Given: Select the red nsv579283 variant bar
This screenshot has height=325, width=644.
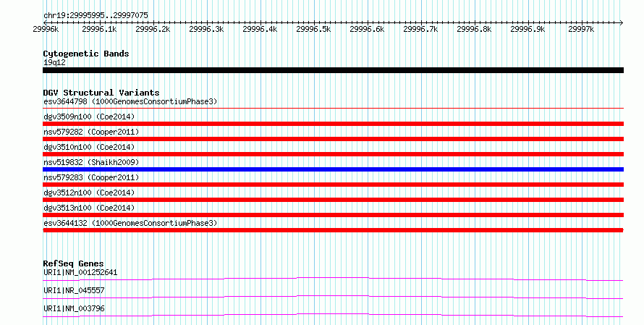Looking at the screenshot, I should click(333, 185).
